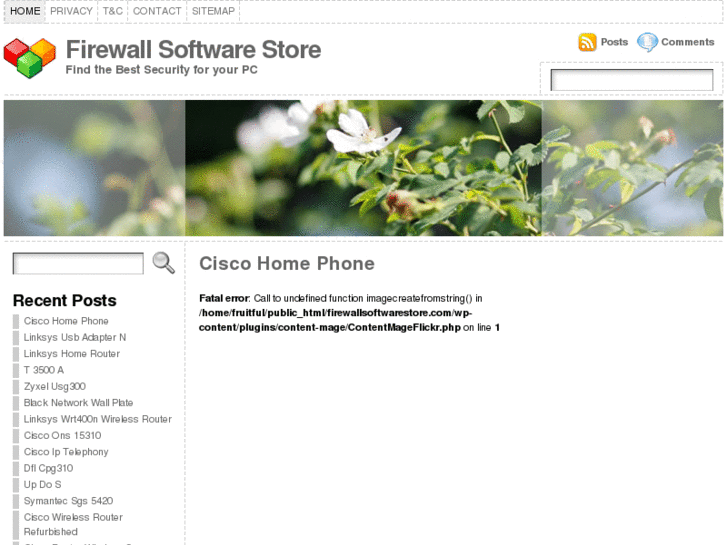Viewport: 727px width, 545px height.
Task: Click the colored cubes site logo
Action: point(30,58)
